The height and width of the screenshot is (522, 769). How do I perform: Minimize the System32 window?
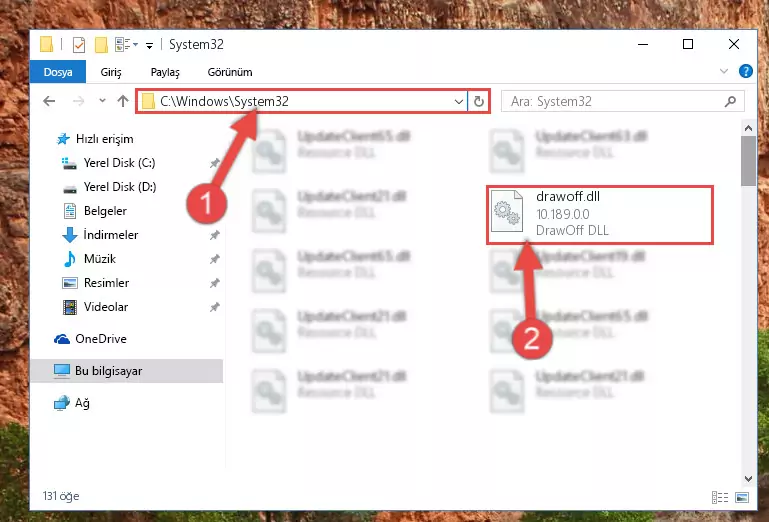[643, 44]
